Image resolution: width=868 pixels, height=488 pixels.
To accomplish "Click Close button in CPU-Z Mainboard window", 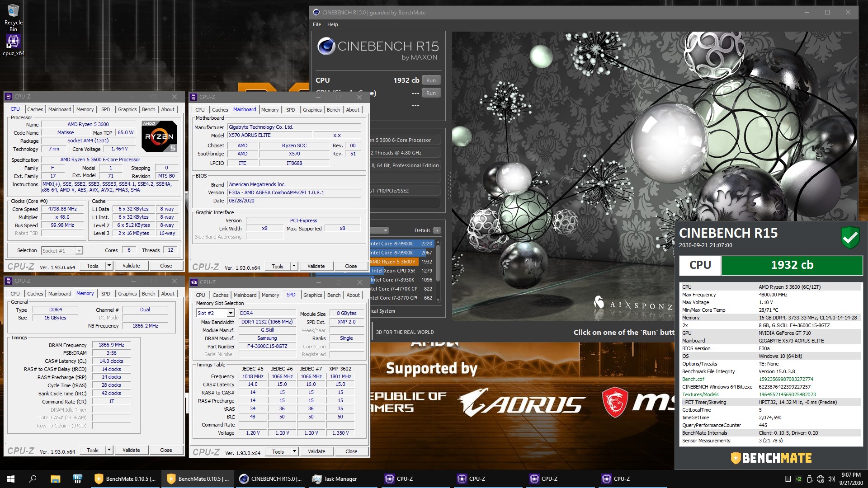I will (x=351, y=266).
